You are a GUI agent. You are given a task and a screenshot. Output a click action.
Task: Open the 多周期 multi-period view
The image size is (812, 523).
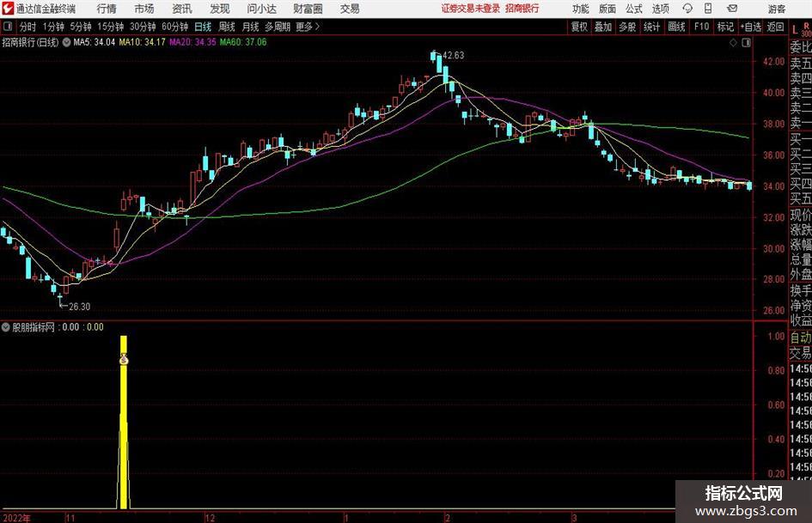coord(278,27)
